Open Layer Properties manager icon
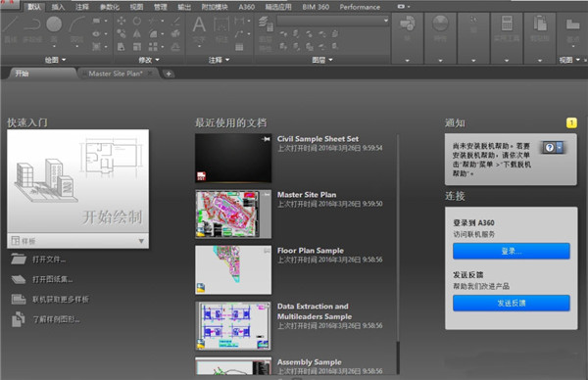The height and width of the screenshot is (380, 588). (x=266, y=24)
